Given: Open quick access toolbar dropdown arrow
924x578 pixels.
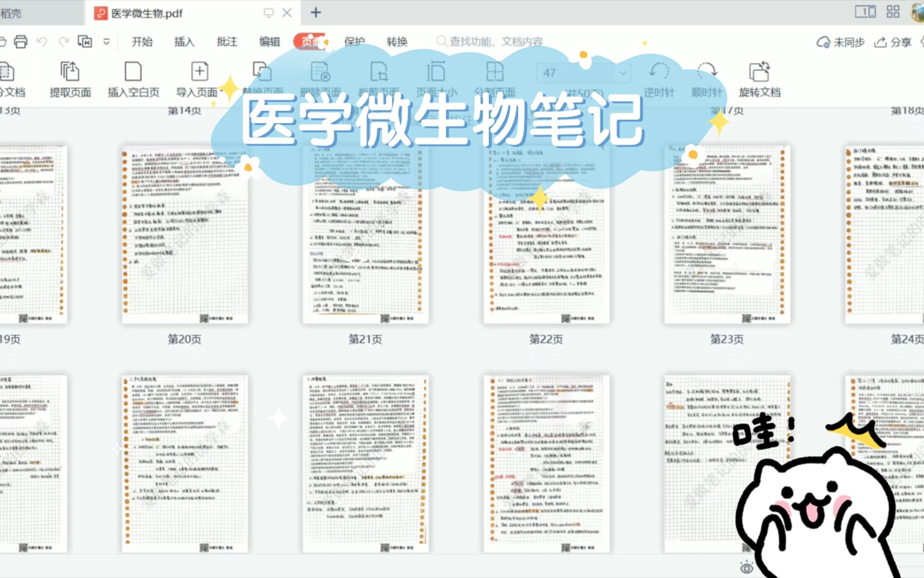Looking at the screenshot, I should pos(106,42).
